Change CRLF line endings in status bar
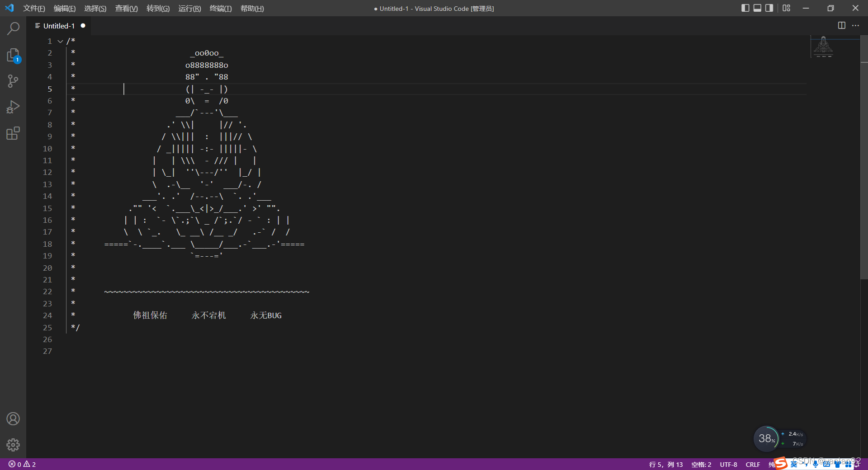 pos(753,464)
